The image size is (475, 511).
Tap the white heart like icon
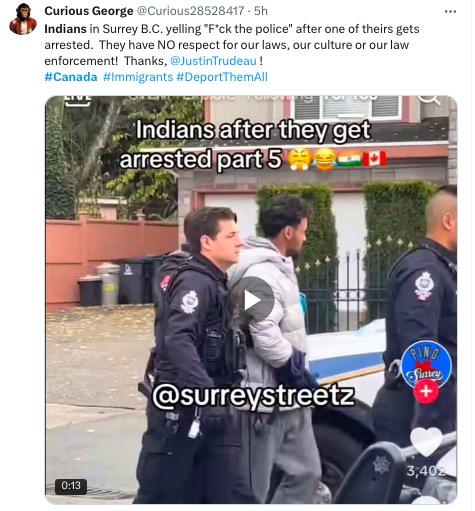[x=426, y=442]
